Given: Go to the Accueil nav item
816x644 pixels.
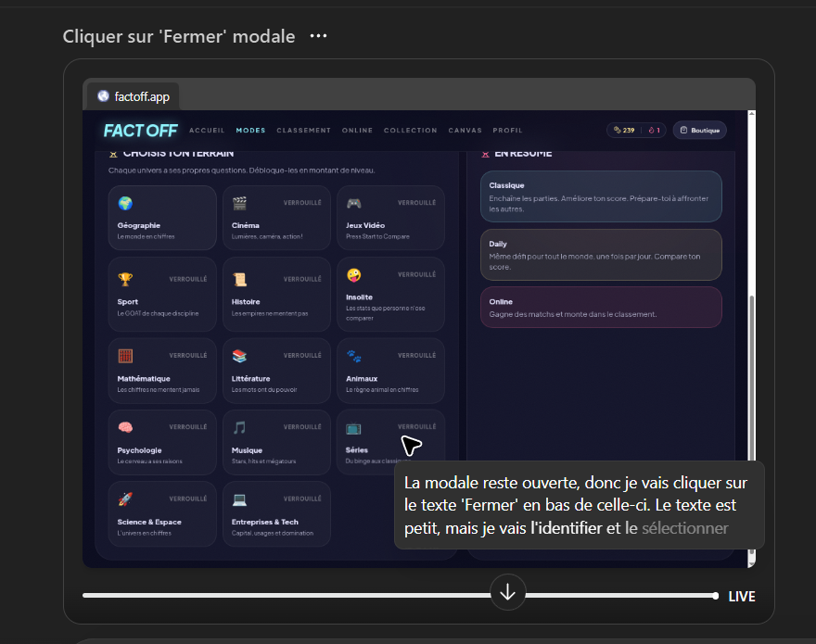Looking at the screenshot, I should point(207,131).
